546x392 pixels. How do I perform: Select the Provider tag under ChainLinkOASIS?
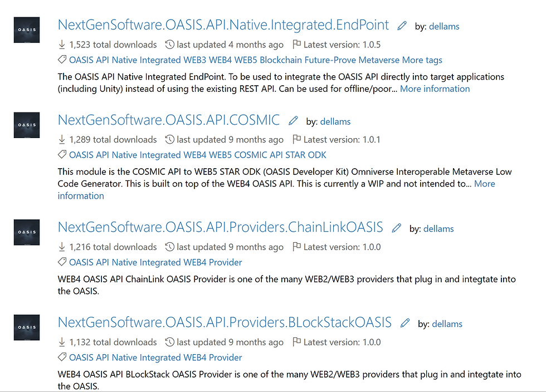[225, 262]
